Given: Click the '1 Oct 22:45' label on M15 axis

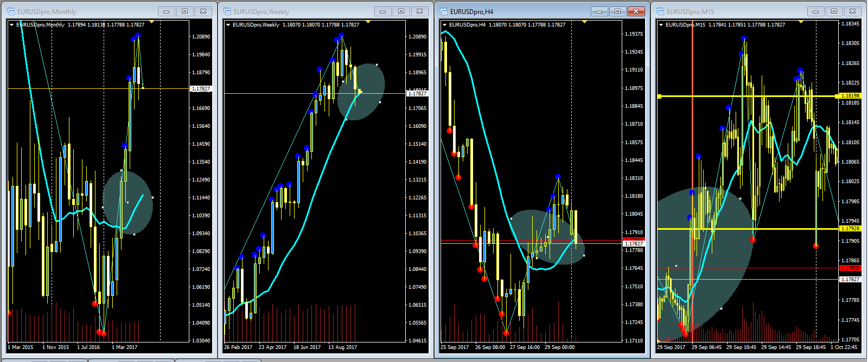Looking at the screenshot, I should coord(844,347).
